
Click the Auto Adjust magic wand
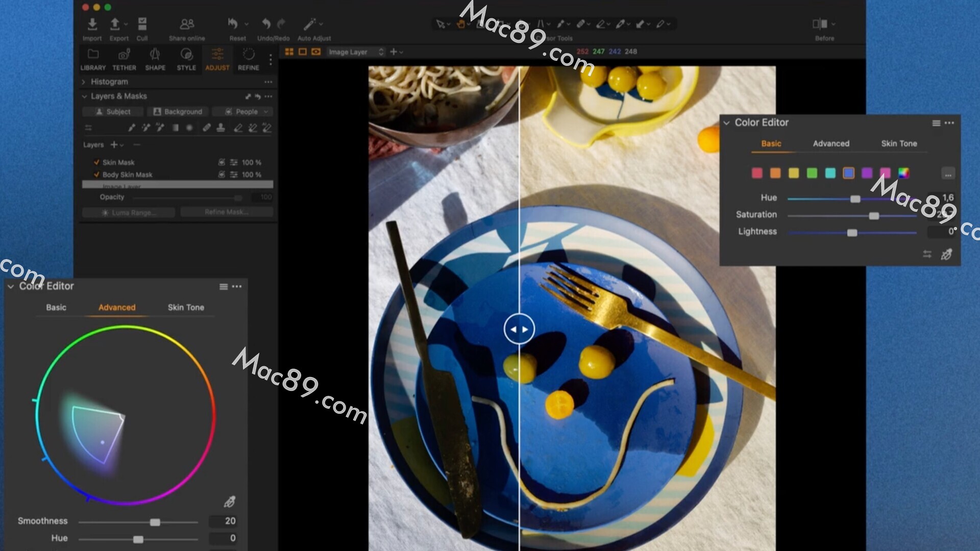[310, 24]
